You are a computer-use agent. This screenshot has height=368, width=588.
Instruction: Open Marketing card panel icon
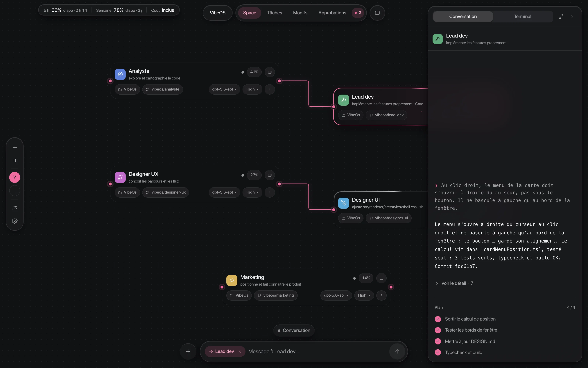(381, 278)
